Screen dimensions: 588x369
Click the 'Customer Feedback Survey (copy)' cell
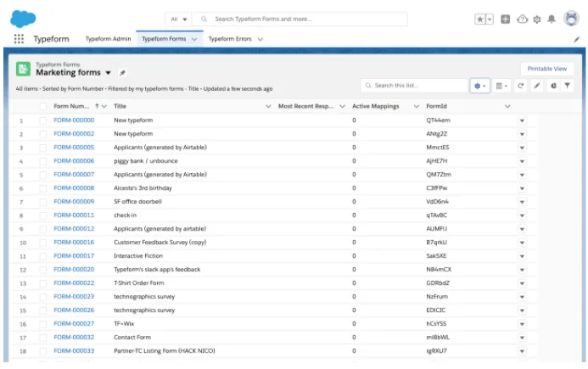pos(160,243)
